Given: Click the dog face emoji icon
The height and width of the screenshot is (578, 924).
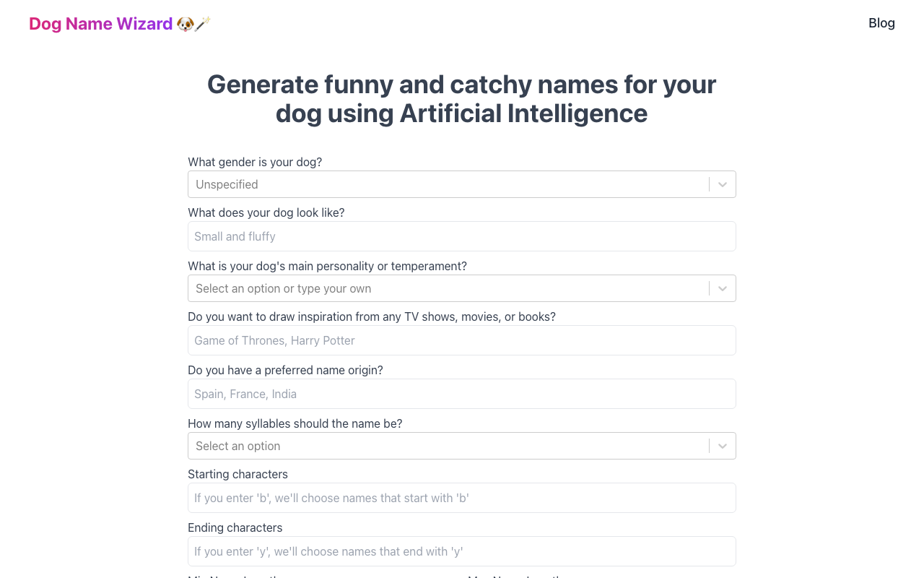Looking at the screenshot, I should 185,24.
